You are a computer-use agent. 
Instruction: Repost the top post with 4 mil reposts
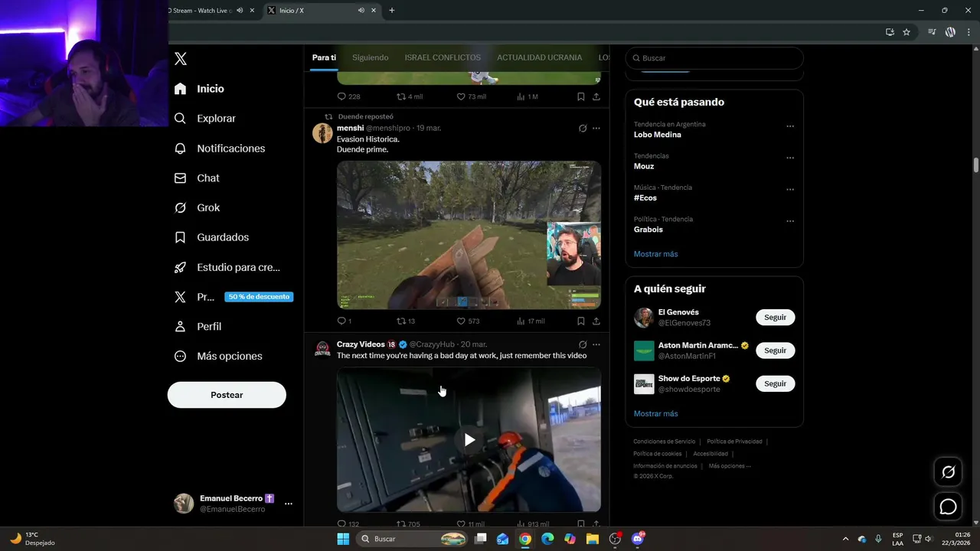pos(410,96)
